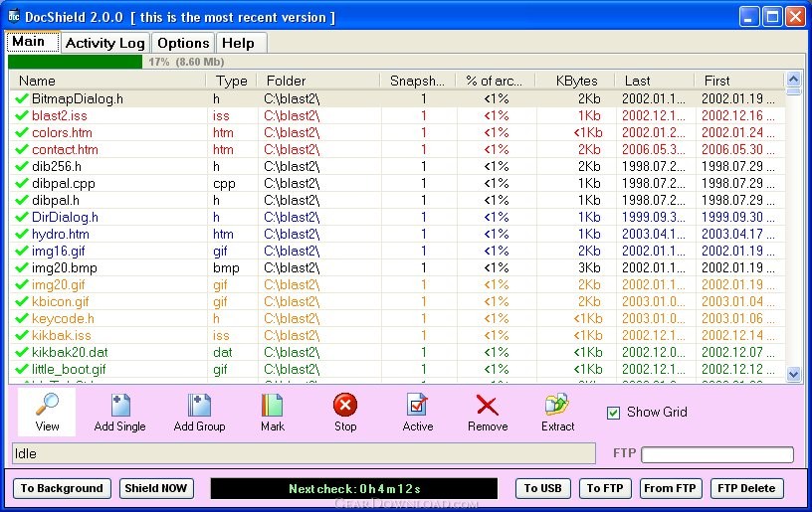Sort by the Name column header
The width and height of the screenshot is (812, 512).
(x=107, y=81)
